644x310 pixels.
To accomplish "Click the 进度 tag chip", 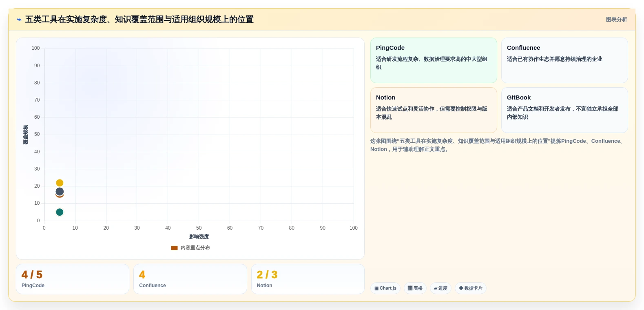I will click(x=440, y=288).
